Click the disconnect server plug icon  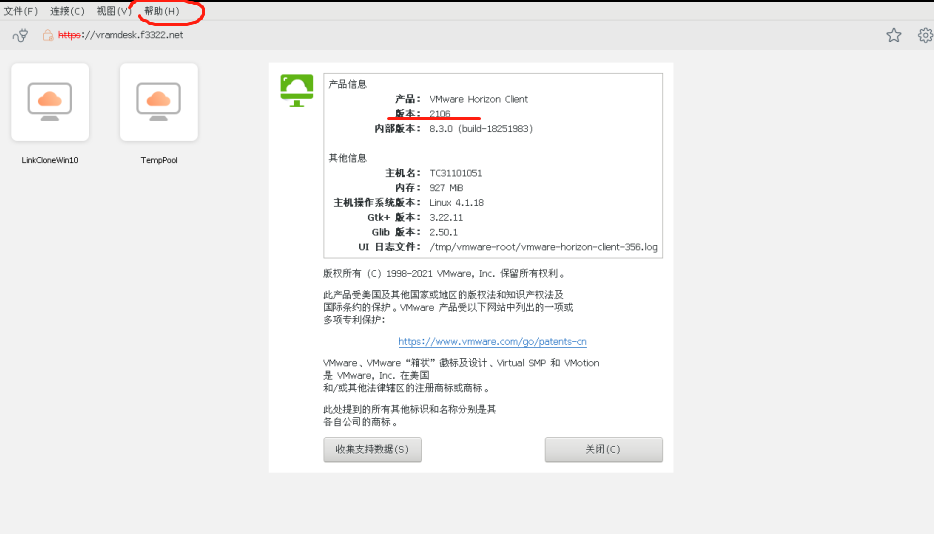coord(20,36)
